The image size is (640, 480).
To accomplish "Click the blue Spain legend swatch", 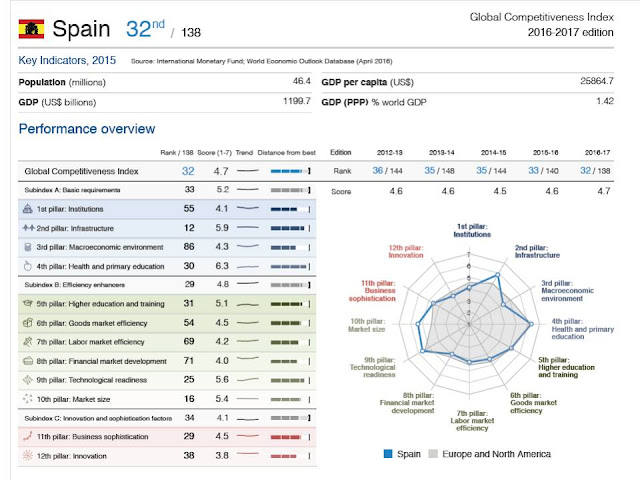I will coord(388,454).
